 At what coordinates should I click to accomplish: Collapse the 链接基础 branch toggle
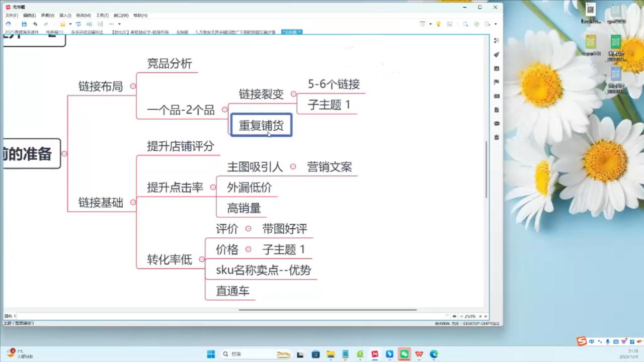[133, 203]
